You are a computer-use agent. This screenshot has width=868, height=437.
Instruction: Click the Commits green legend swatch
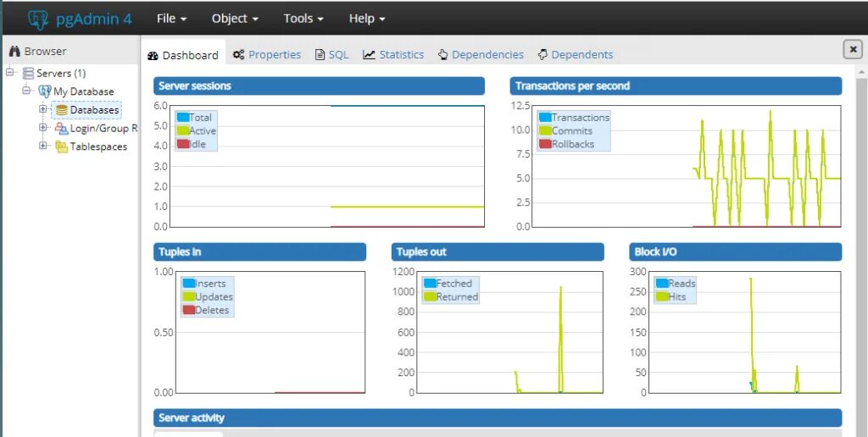click(545, 130)
